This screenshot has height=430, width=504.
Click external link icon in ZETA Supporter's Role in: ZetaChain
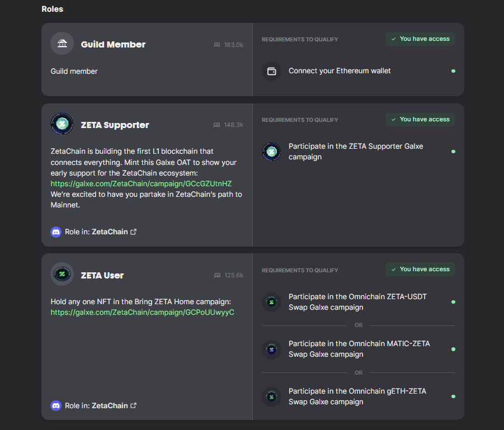(133, 231)
